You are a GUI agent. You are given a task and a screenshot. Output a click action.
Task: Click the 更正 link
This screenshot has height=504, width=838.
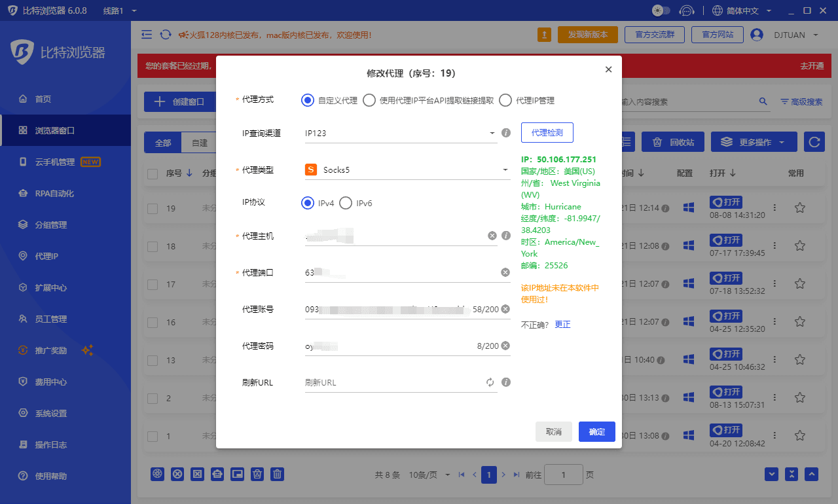pyautogui.click(x=562, y=325)
